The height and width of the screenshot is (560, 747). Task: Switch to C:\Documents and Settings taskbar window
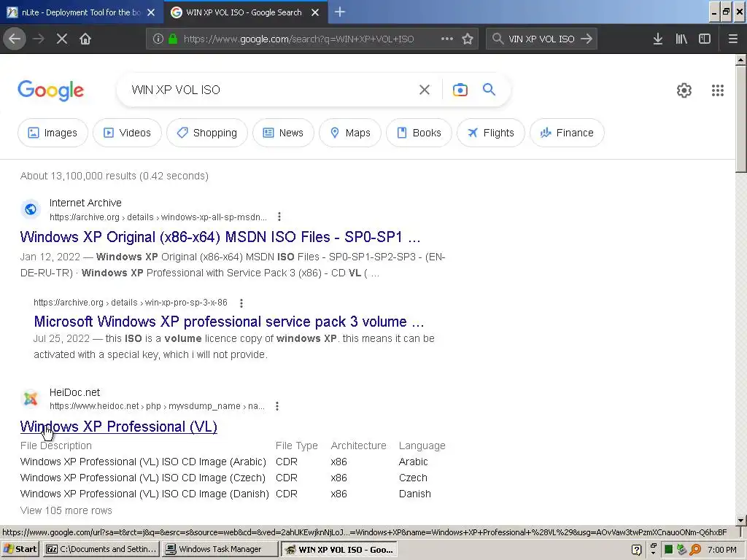pyautogui.click(x=101, y=549)
